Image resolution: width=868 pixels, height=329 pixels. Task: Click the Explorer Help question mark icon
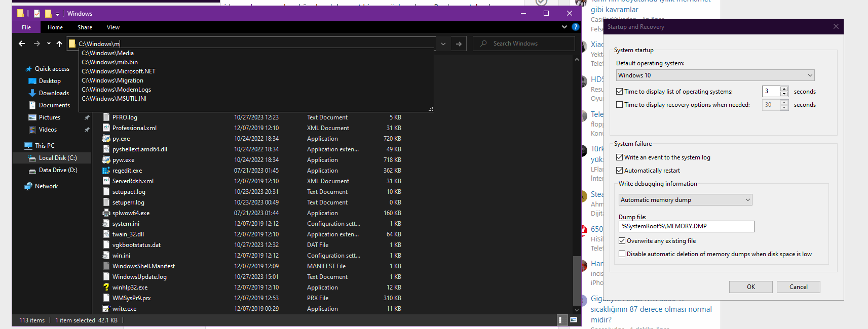coord(576,27)
